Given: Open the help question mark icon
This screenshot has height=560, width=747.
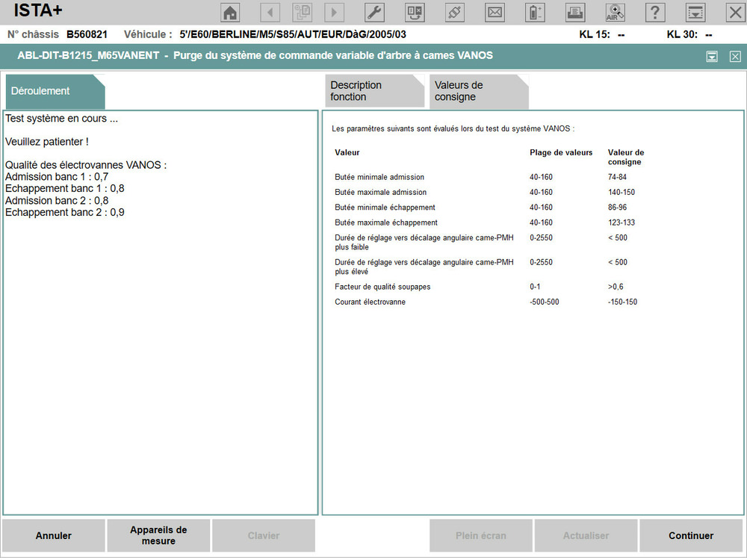Looking at the screenshot, I should point(655,13).
